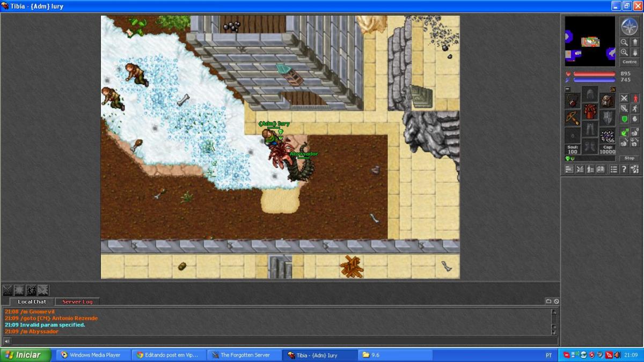
Task: Click the minimap display
Action: coord(590,41)
